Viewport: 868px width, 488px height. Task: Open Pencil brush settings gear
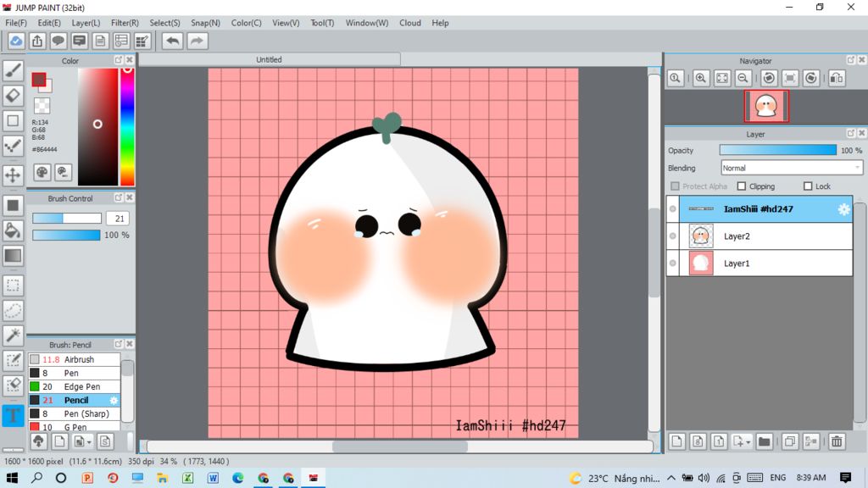click(114, 400)
